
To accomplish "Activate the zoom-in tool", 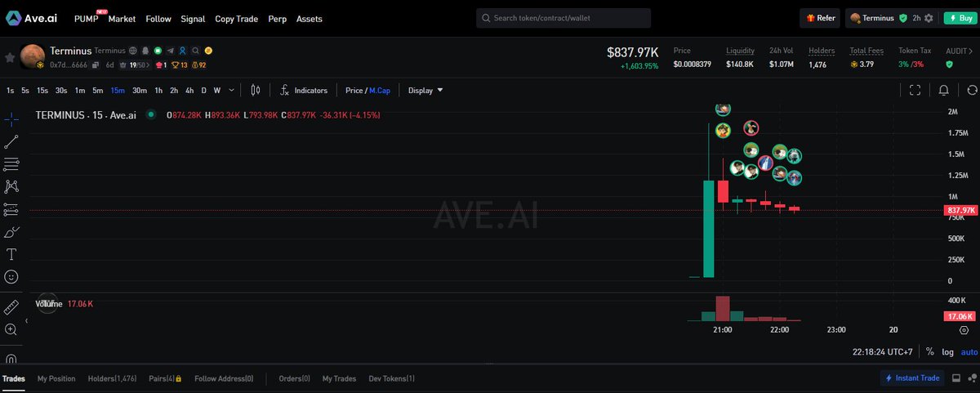I will [x=11, y=329].
